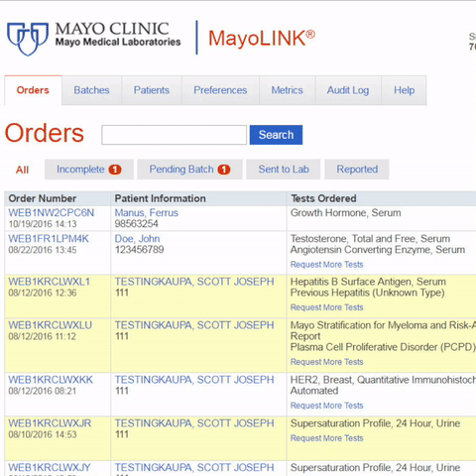Screen dimensions: 476x476
Task: Show Reported orders filter
Action: (357, 170)
